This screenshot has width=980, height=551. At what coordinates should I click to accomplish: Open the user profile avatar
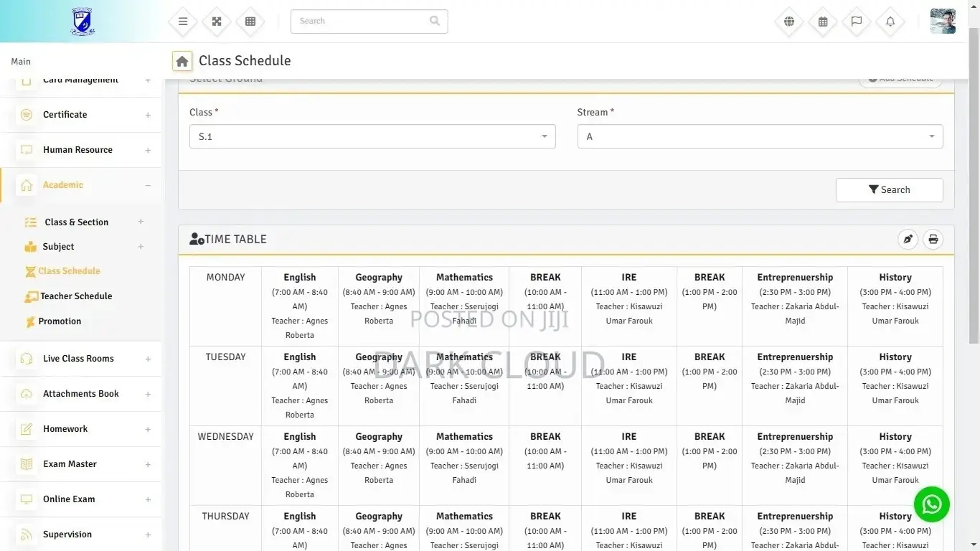(943, 22)
